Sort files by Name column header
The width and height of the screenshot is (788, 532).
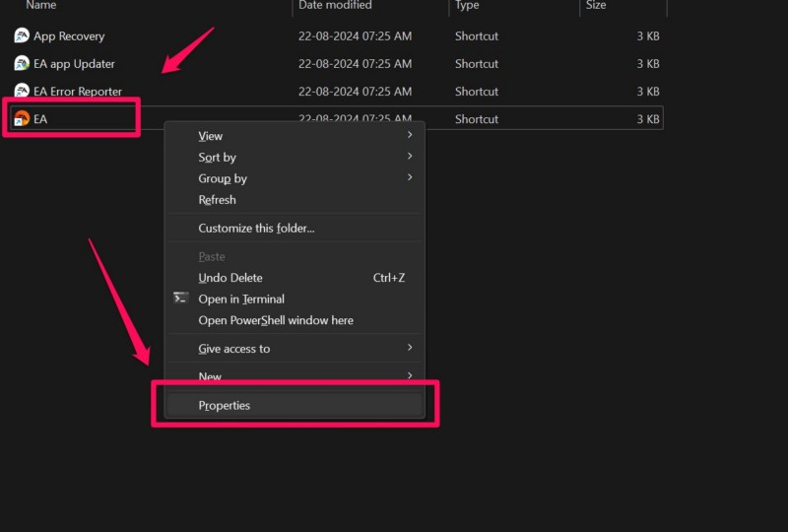[41, 6]
